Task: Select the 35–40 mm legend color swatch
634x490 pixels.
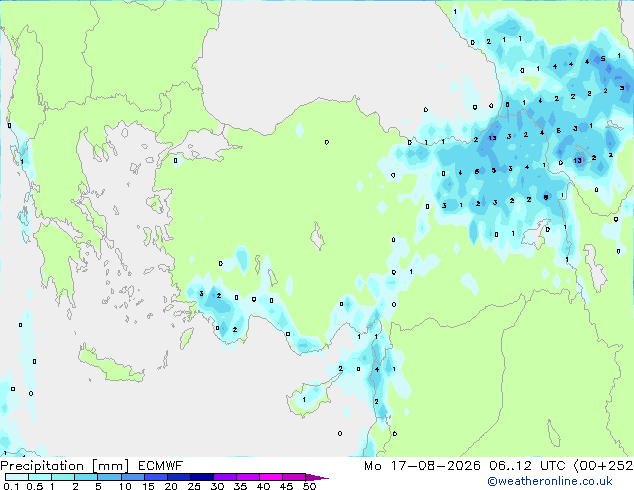Action: click(247, 477)
